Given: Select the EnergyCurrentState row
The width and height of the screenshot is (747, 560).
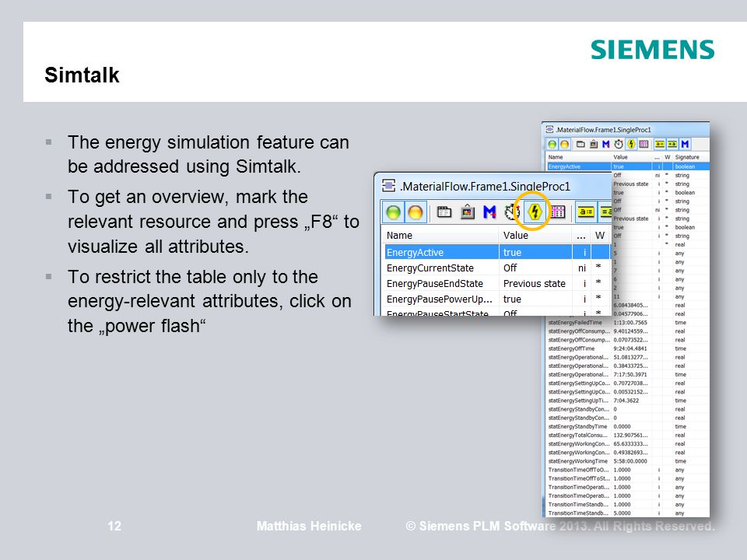Looking at the screenshot, I should coord(497,268).
